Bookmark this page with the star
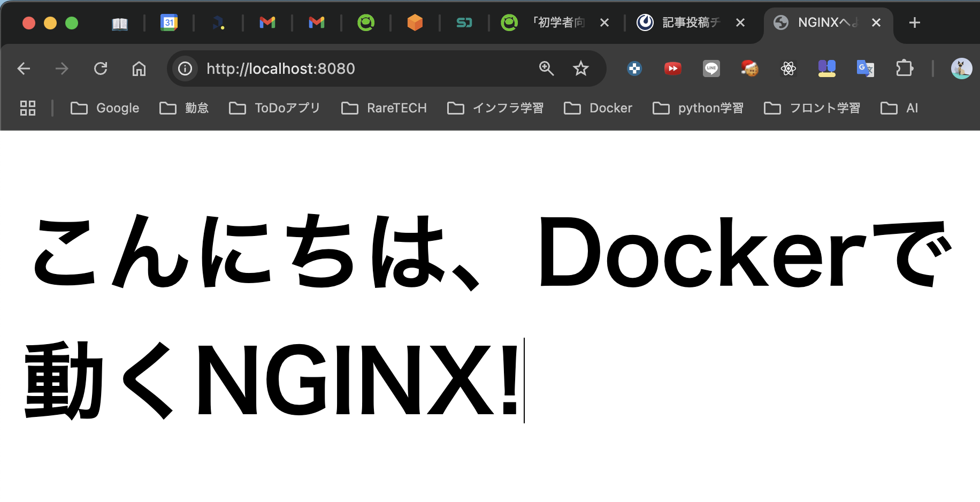This screenshot has width=980, height=502. [581, 69]
